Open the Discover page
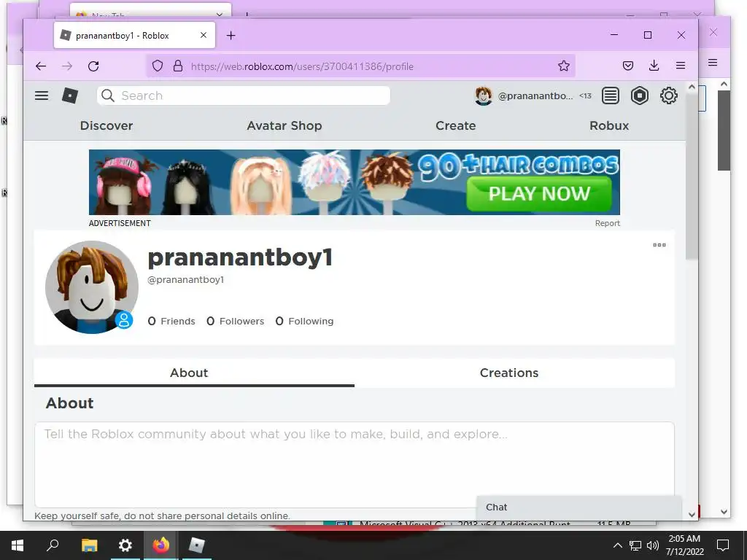747x560 pixels. (107, 125)
